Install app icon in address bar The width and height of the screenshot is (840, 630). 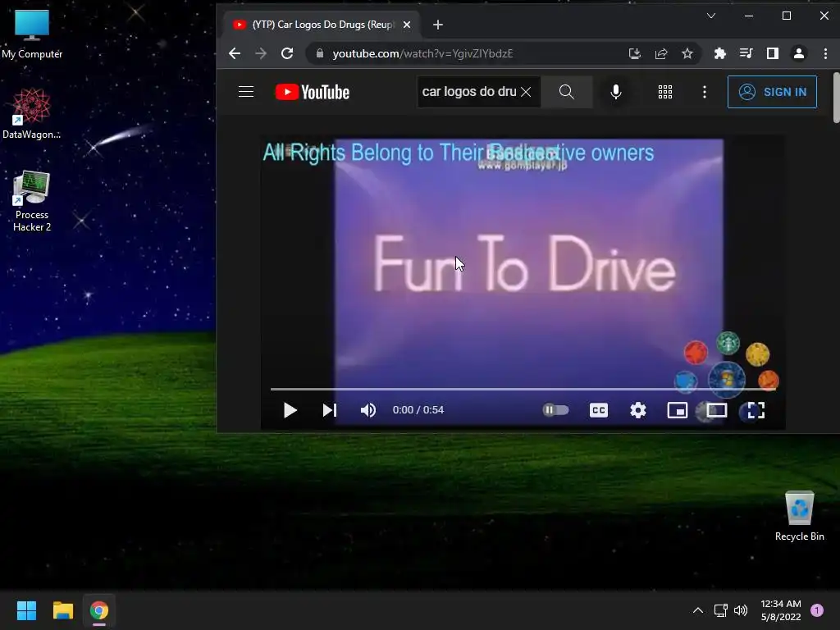[x=635, y=53]
